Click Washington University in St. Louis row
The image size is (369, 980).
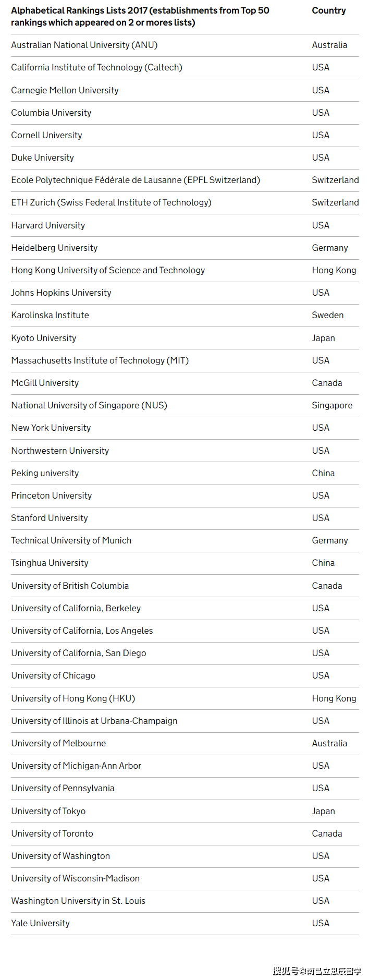78,901
